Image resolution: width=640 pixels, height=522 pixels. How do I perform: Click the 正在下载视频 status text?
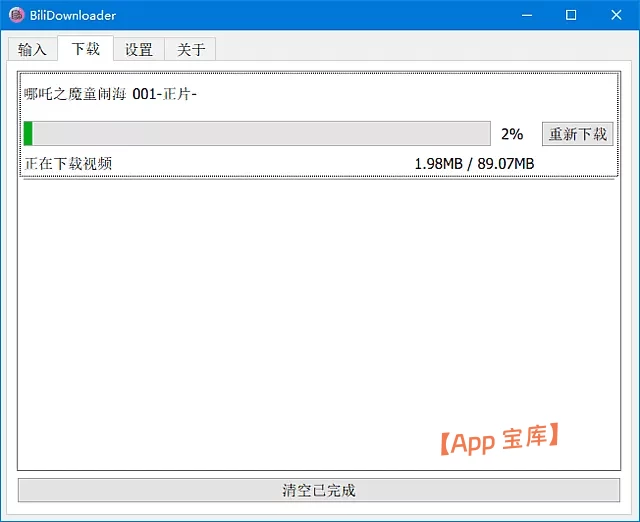pos(68,164)
